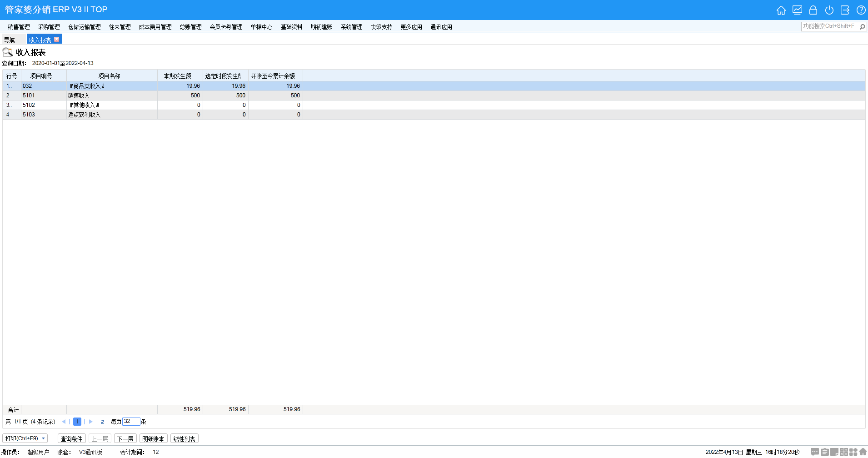Open 会员卡券管理 menu
868x458 pixels.
pyautogui.click(x=226, y=27)
